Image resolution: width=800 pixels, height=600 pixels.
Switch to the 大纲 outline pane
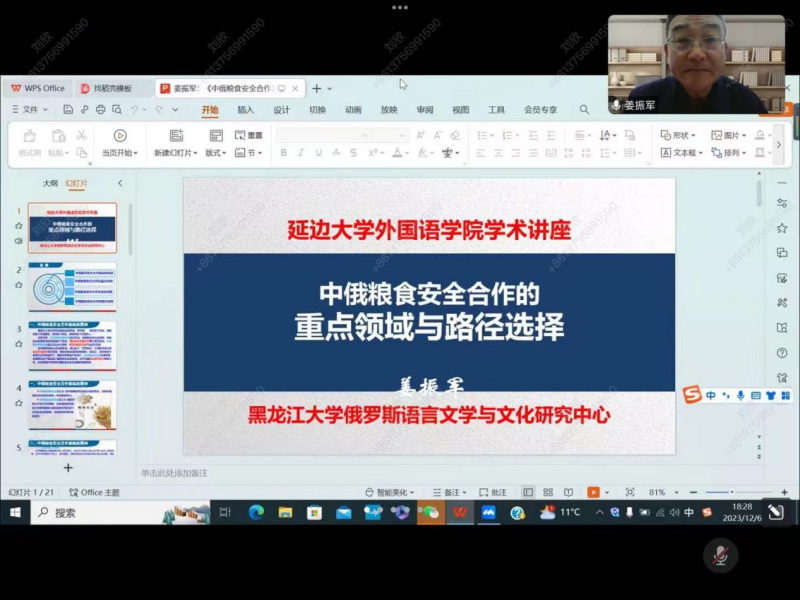pos(50,183)
